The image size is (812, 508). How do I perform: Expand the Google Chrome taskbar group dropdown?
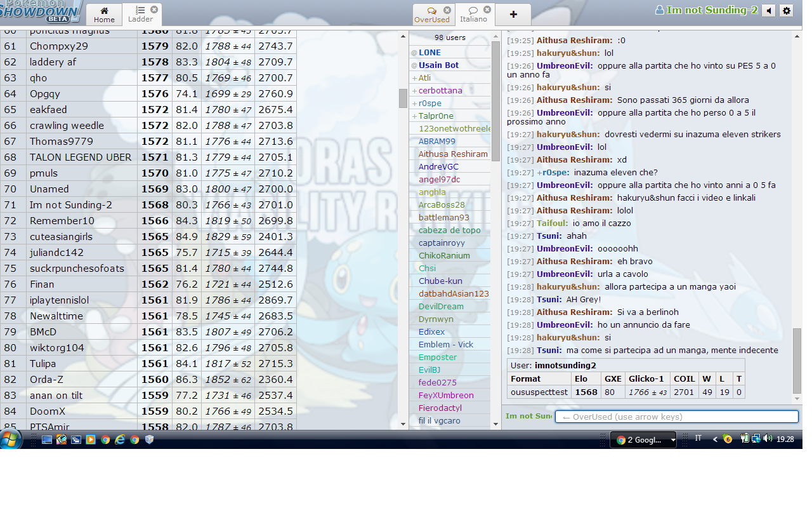tap(672, 439)
